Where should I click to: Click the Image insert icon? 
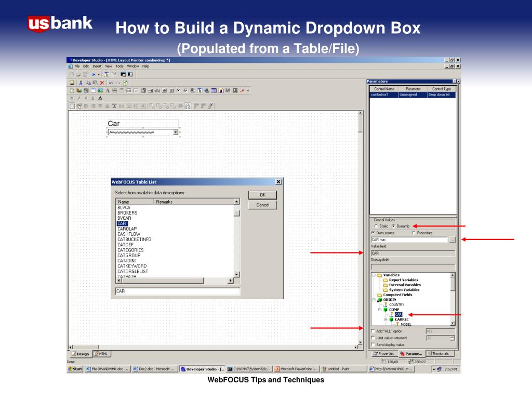[100, 90]
